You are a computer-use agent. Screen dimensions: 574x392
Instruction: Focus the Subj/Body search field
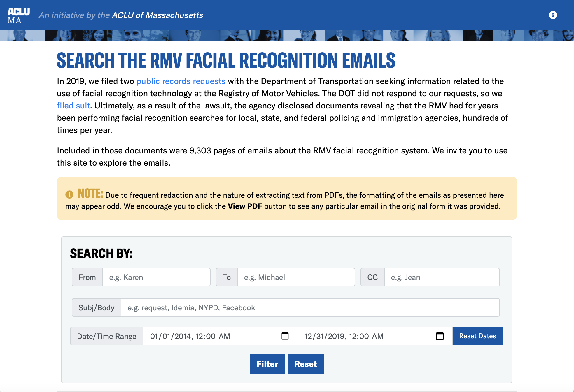tap(310, 307)
